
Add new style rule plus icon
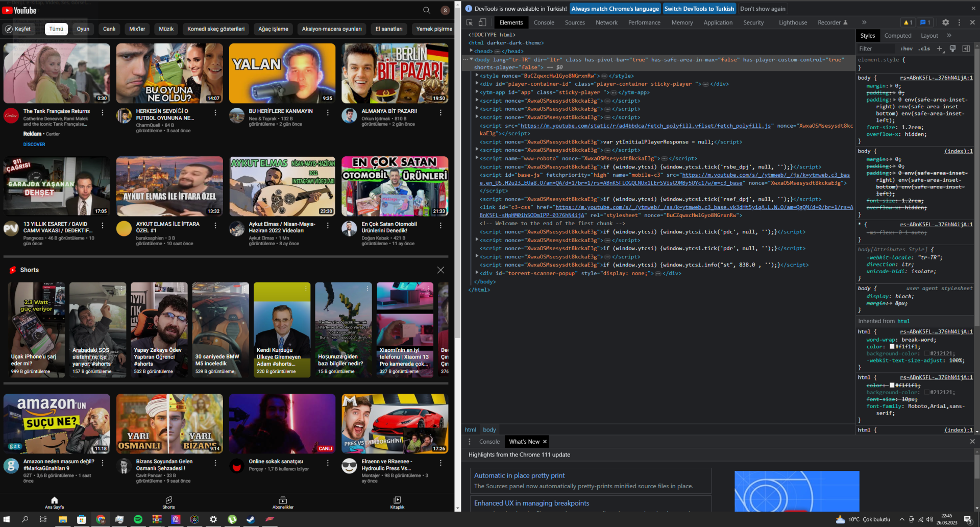pyautogui.click(x=939, y=49)
